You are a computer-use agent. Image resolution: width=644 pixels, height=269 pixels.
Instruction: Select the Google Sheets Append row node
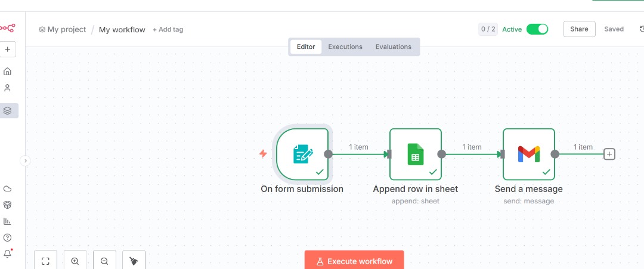pos(416,154)
